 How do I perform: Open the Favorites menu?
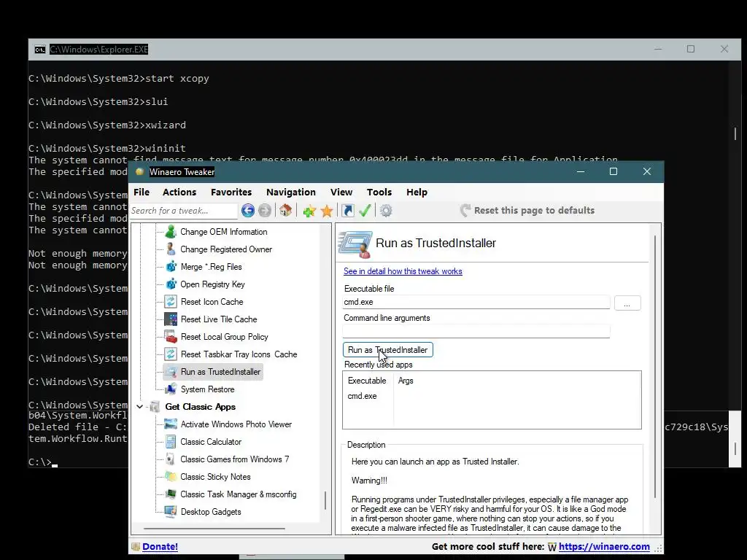coord(231,192)
